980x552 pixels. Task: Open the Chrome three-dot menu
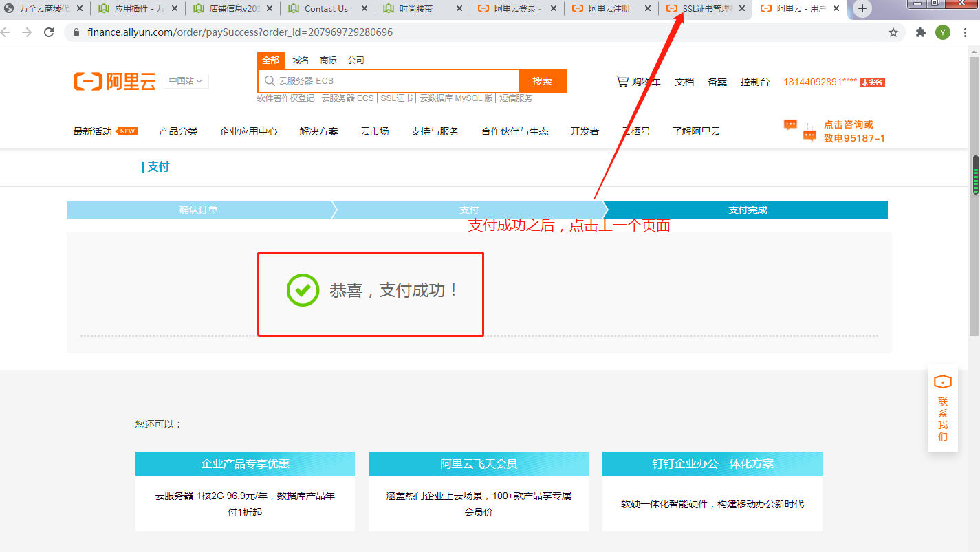point(966,32)
